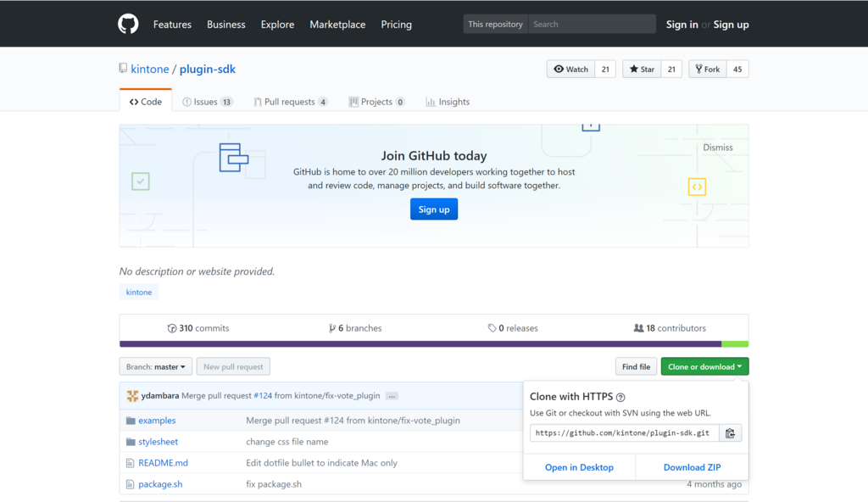Click Sign up in the header
The width and height of the screenshot is (868, 502).
click(x=731, y=25)
